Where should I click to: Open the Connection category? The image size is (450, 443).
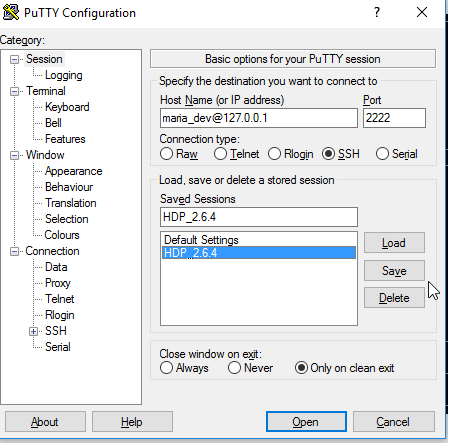52,251
